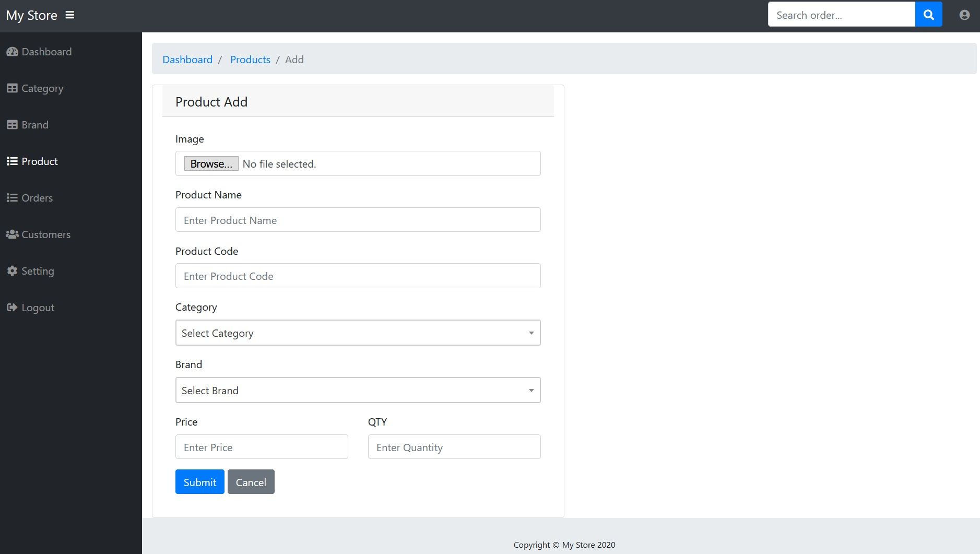The image size is (980, 554).
Task: Go to Products via breadcrumb link
Action: pyautogui.click(x=250, y=60)
